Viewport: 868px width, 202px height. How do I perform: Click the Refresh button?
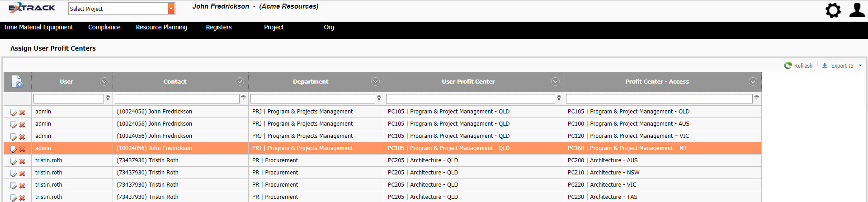798,66
